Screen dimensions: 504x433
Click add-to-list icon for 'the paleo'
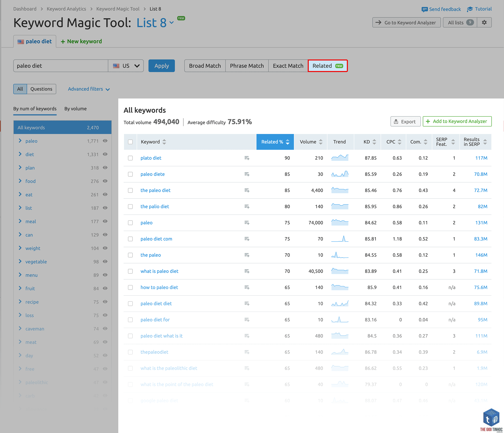pyautogui.click(x=247, y=255)
